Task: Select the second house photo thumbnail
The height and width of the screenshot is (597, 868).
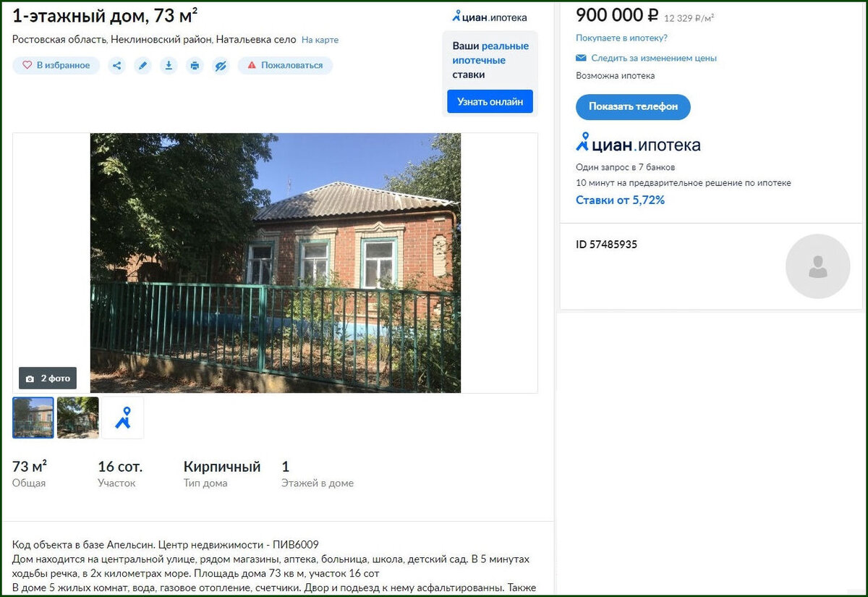Action: [x=77, y=418]
